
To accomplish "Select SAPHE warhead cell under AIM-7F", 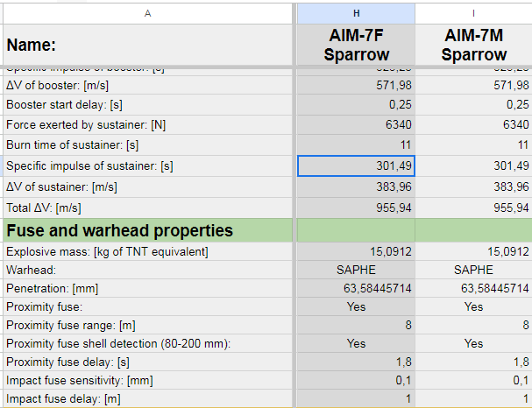I will click(x=356, y=270).
